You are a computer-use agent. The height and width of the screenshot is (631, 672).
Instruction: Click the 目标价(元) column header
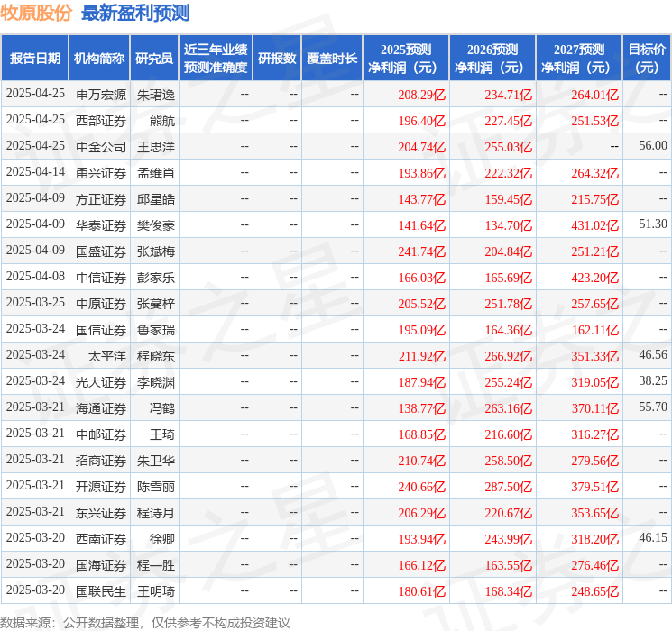[x=647, y=59]
